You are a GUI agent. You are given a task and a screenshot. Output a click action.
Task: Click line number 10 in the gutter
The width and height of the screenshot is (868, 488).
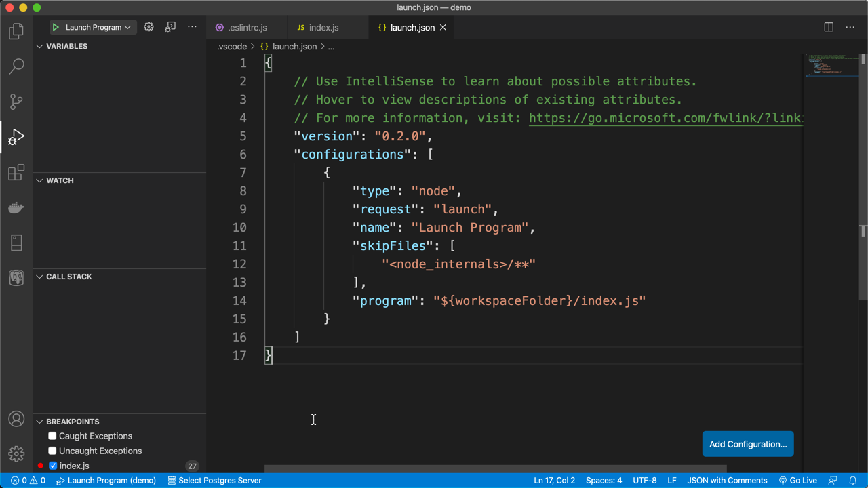pyautogui.click(x=239, y=228)
